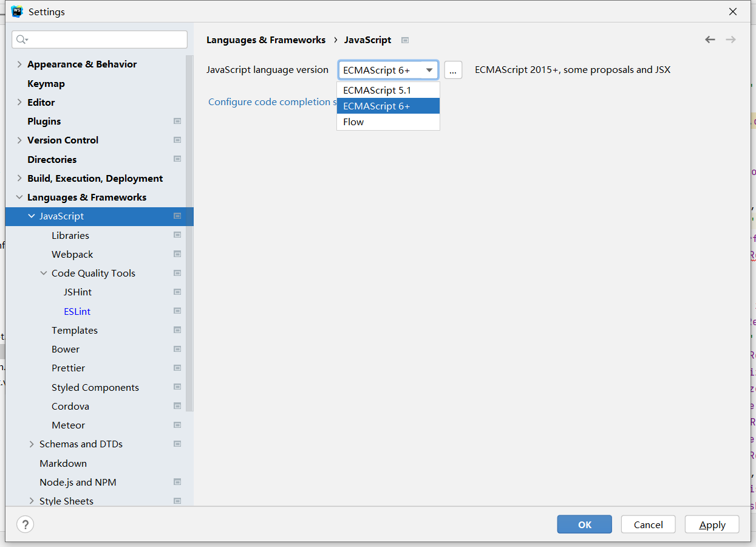The image size is (756, 547).
Task: Click project icon on JSHint row
Action: 177,292
